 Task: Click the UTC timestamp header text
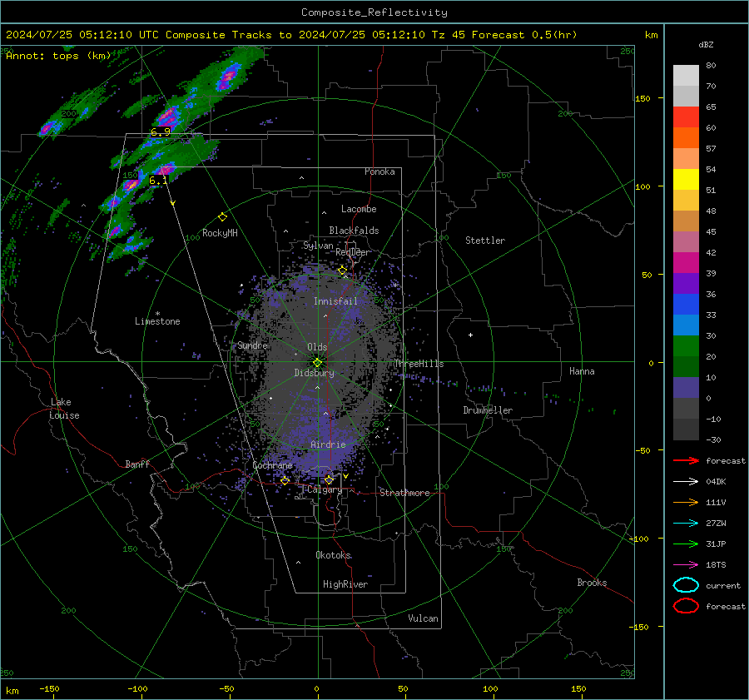82,35
